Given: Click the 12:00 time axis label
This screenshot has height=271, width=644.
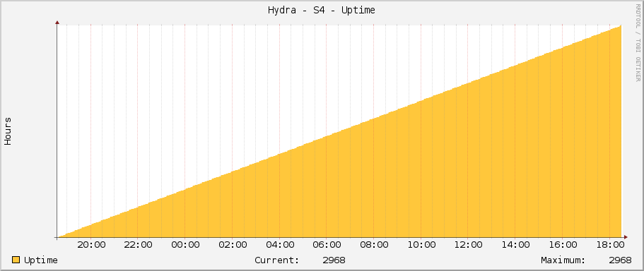Looking at the screenshot, I should pos(468,245).
